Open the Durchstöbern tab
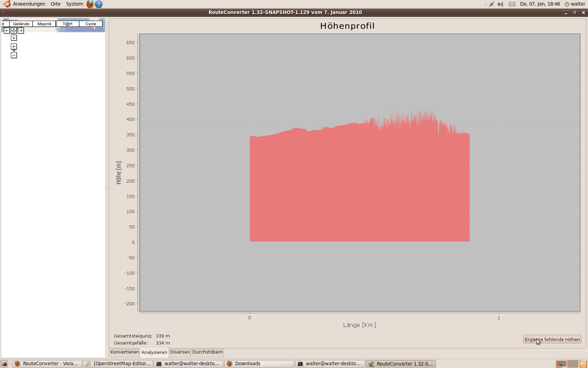This screenshot has width=588, height=368. (208, 352)
